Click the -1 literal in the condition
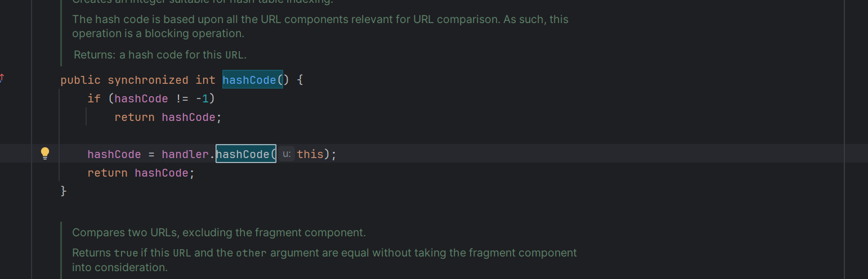Image resolution: width=868 pixels, height=279 pixels. (202, 98)
